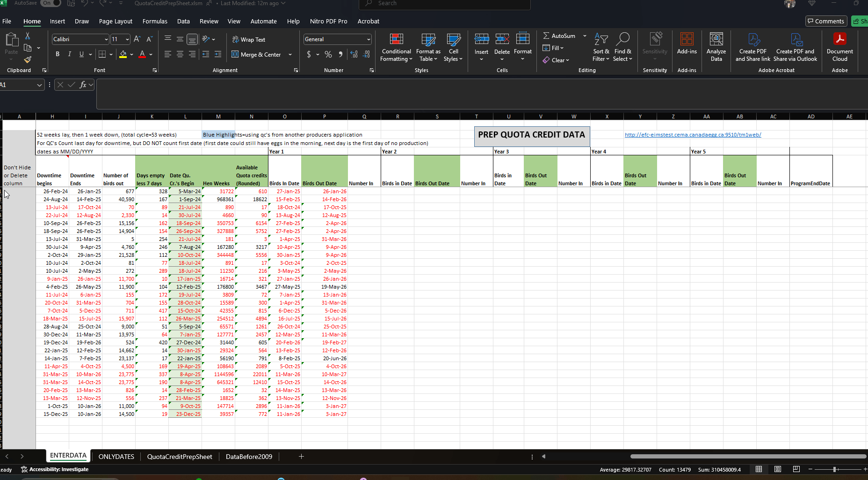The width and height of the screenshot is (868, 480).
Task: Open the number format General dropdown
Action: click(369, 39)
